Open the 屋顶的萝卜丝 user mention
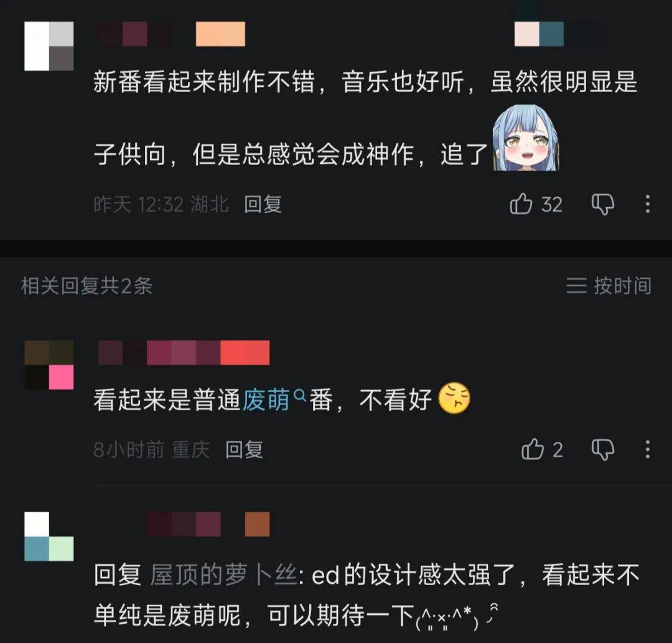Screen dimensions: 672x643 click(x=223, y=575)
